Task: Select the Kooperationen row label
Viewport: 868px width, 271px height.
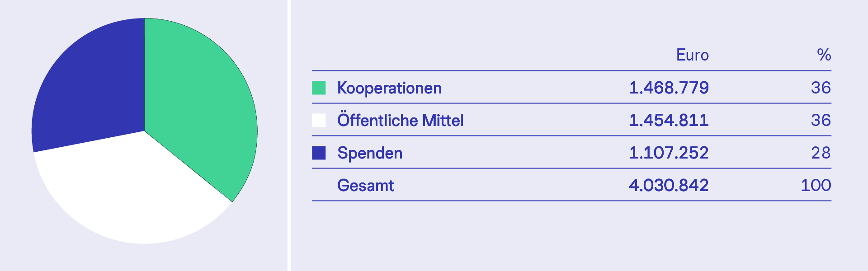Action: (x=389, y=88)
